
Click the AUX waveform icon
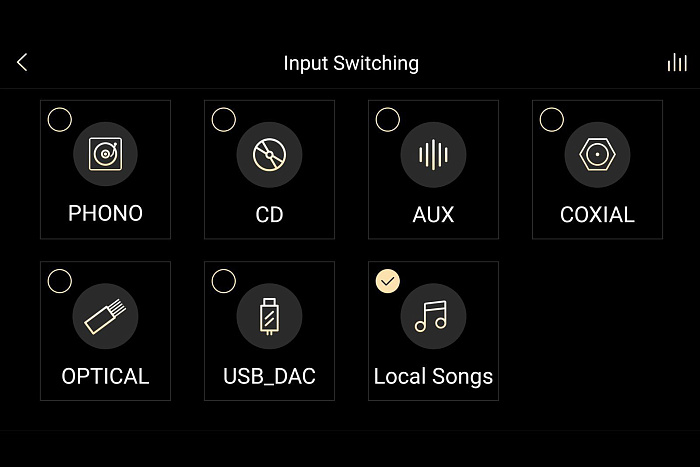tap(433, 154)
